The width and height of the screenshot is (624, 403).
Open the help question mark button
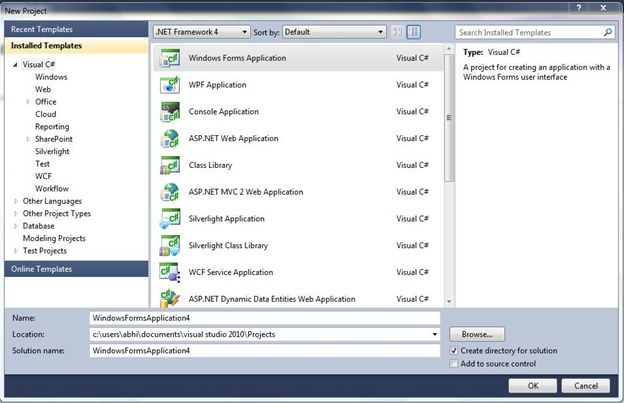(x=579, y=8)
